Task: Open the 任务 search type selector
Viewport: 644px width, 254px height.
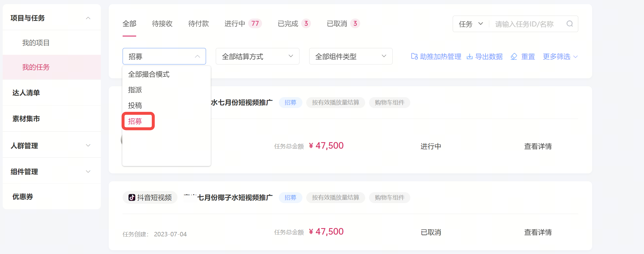Action: [471, 24]
